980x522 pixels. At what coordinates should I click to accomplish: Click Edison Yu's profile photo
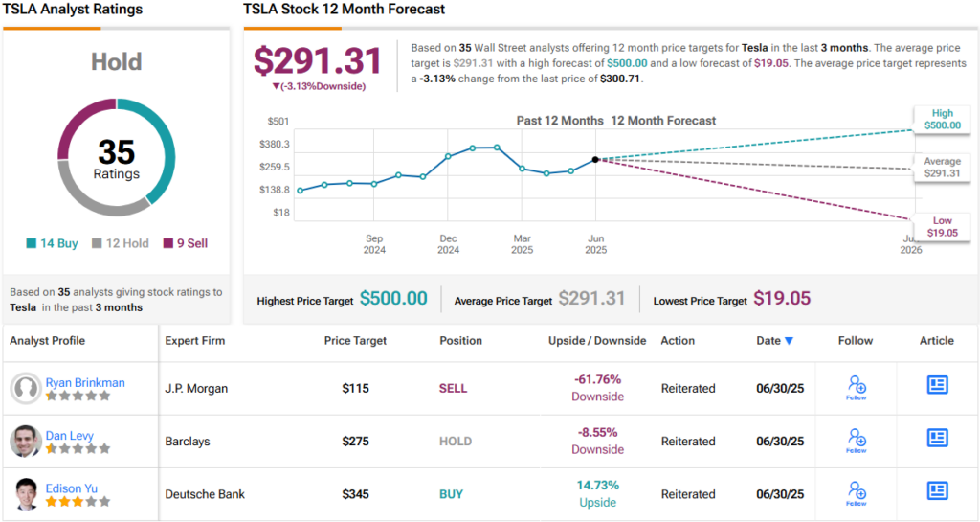click(26, 494)
